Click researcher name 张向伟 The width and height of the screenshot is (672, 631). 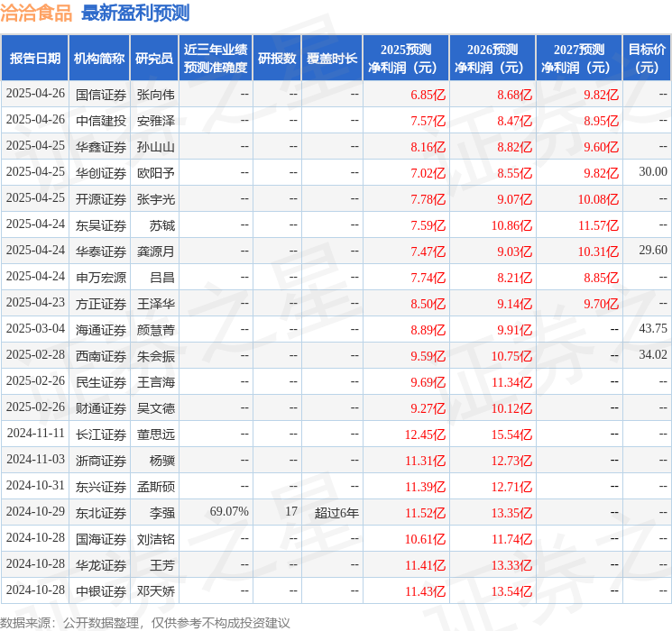point(155,95)
